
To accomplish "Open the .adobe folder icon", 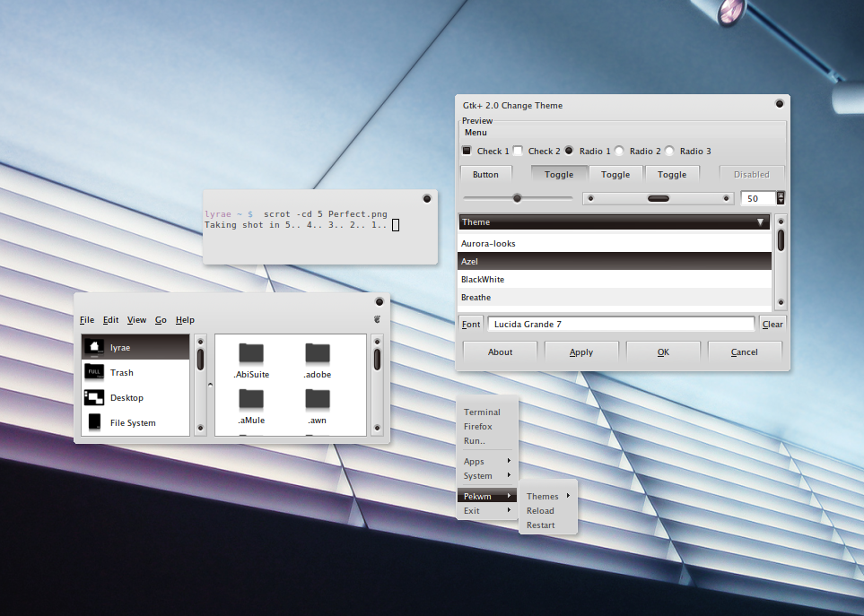I will click(x=318, y=353).
